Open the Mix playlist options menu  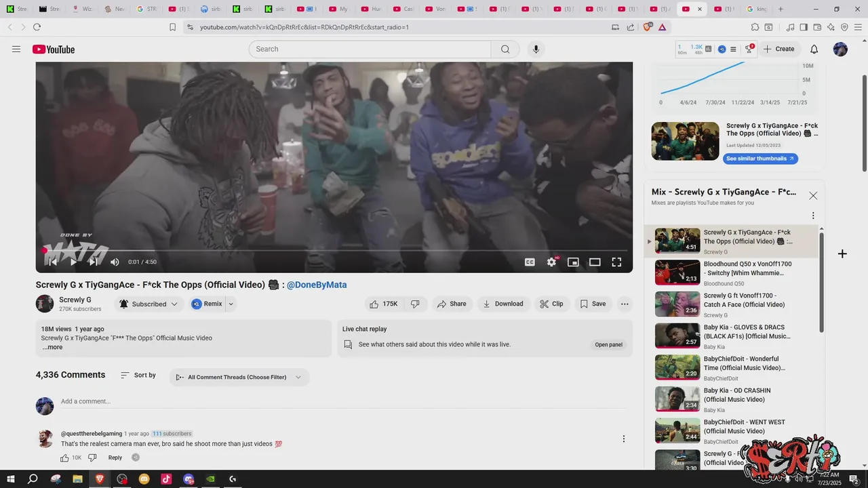pyautogui.click(x=813, y=216)
